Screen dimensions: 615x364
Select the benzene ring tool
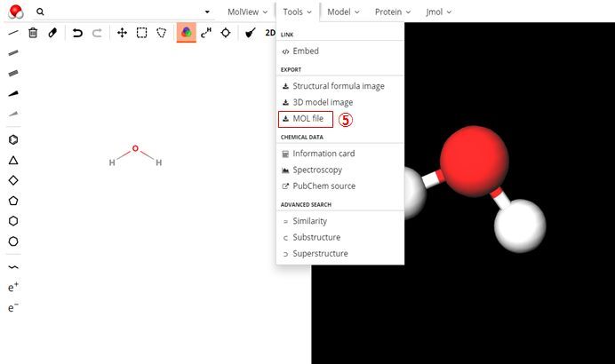(x=13, y=139)
